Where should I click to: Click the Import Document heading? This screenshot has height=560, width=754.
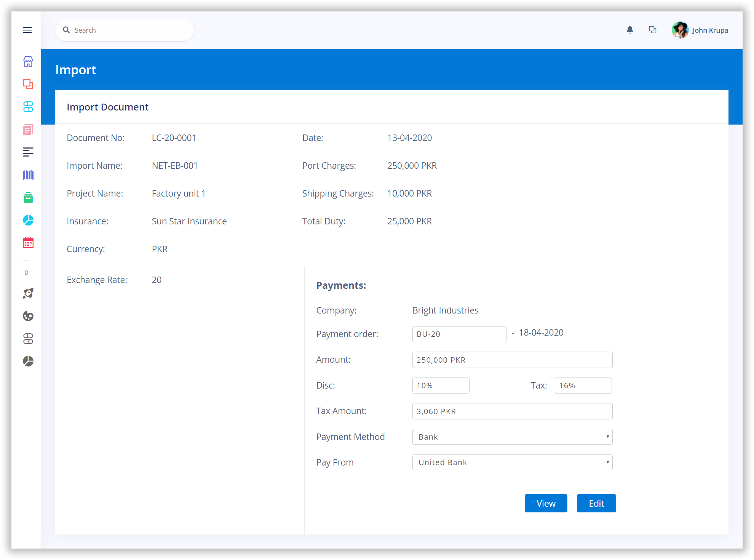(107, 107)
